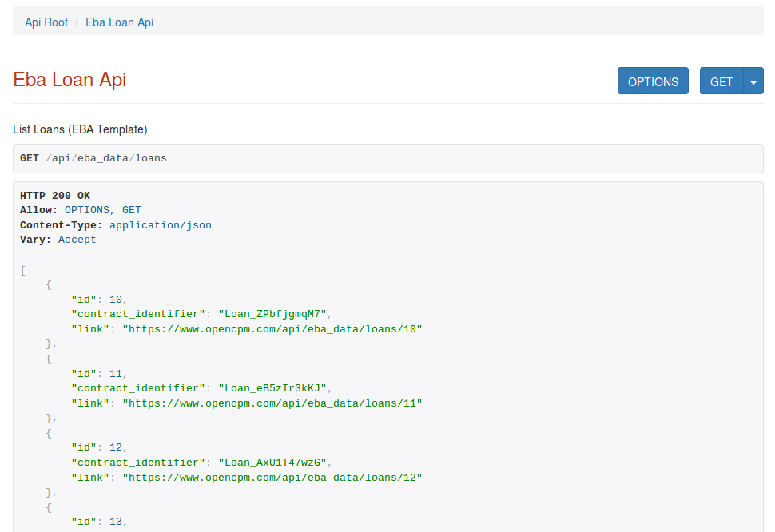Click the blue GET button
Screen dimensions: 775x532
coord(721,81)
